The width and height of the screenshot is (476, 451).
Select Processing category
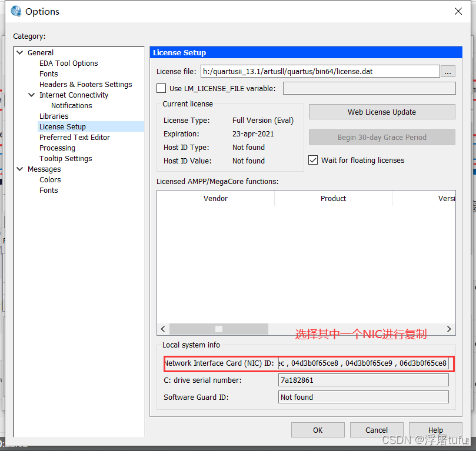click(x=58, y=148)
